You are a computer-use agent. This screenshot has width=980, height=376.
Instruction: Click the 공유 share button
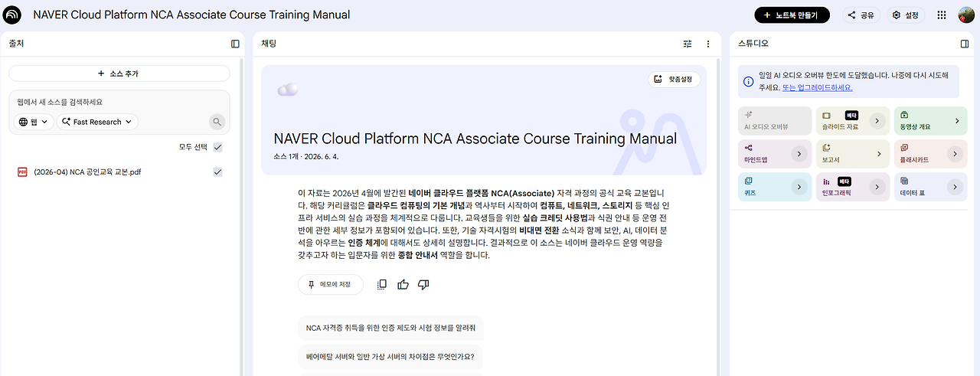point(861,15)
